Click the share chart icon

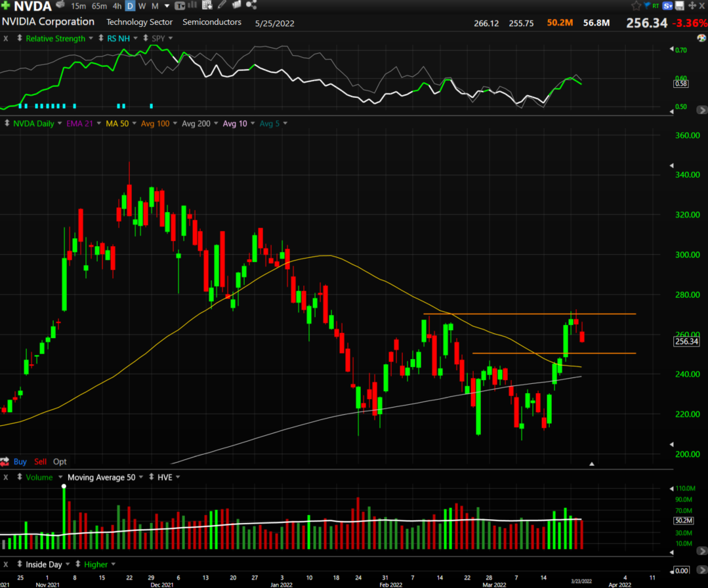pos(251,5)
